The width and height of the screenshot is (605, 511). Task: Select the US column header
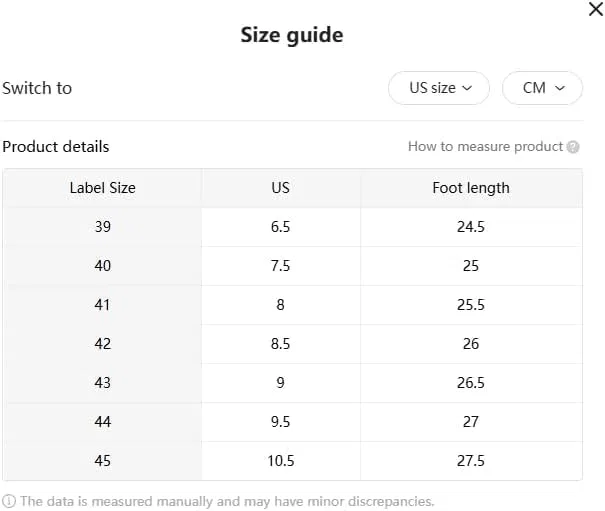(281, 188)
